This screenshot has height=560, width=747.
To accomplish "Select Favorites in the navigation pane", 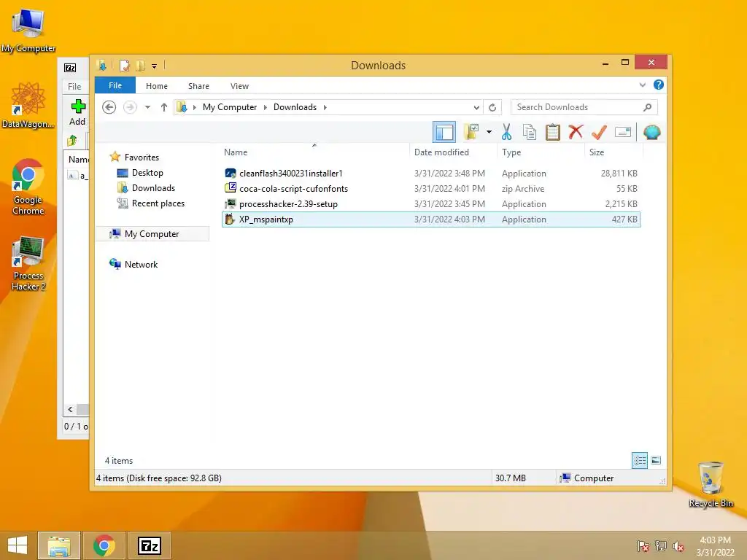I will (x=142, y=157).
